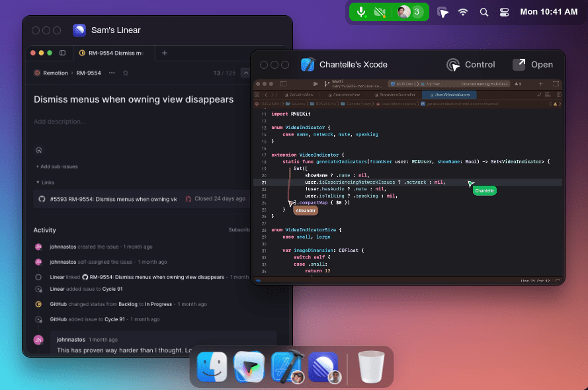Open the Multi Dev 2 scheme selector
This screenshot has width=588, height=390.
[404, 84]
